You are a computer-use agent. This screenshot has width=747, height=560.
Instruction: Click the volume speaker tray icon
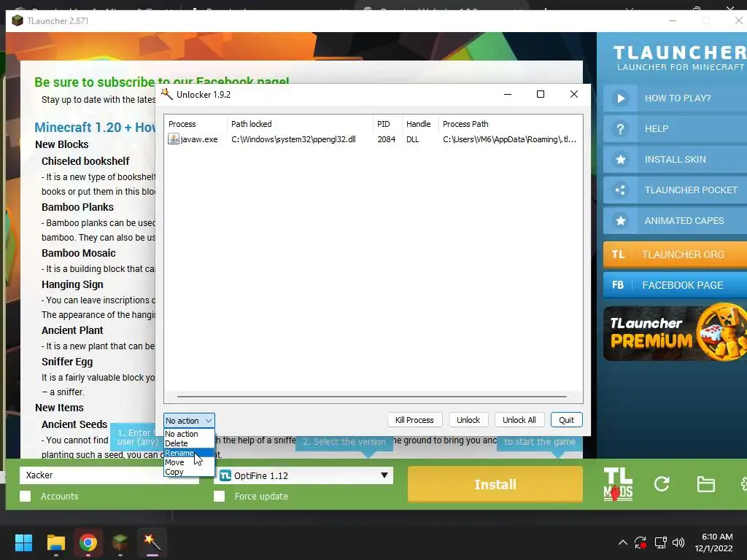coord(678,542)
